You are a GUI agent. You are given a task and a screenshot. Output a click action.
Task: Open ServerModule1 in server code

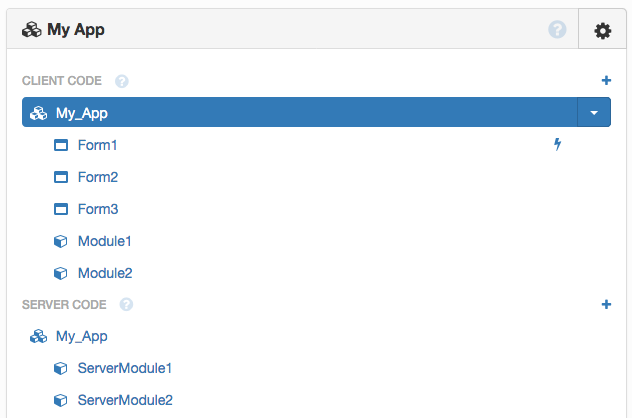pyautogui.click(x=125, y=368)
